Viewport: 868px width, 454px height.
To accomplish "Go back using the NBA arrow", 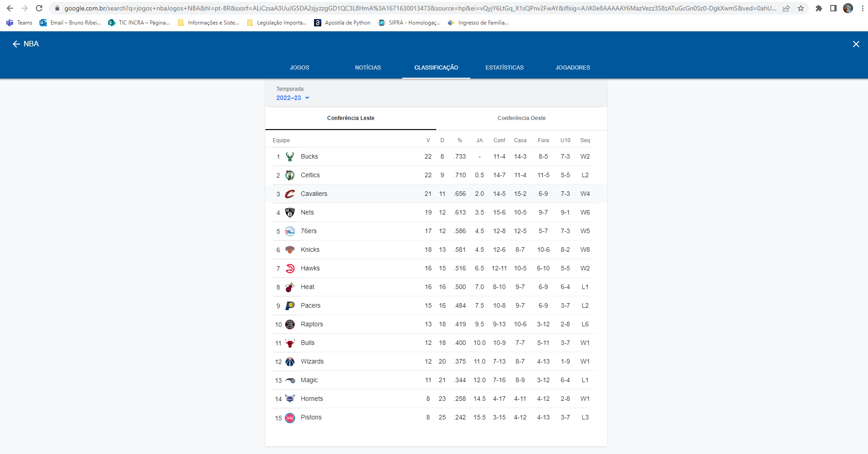I will [x=16, y=44].
